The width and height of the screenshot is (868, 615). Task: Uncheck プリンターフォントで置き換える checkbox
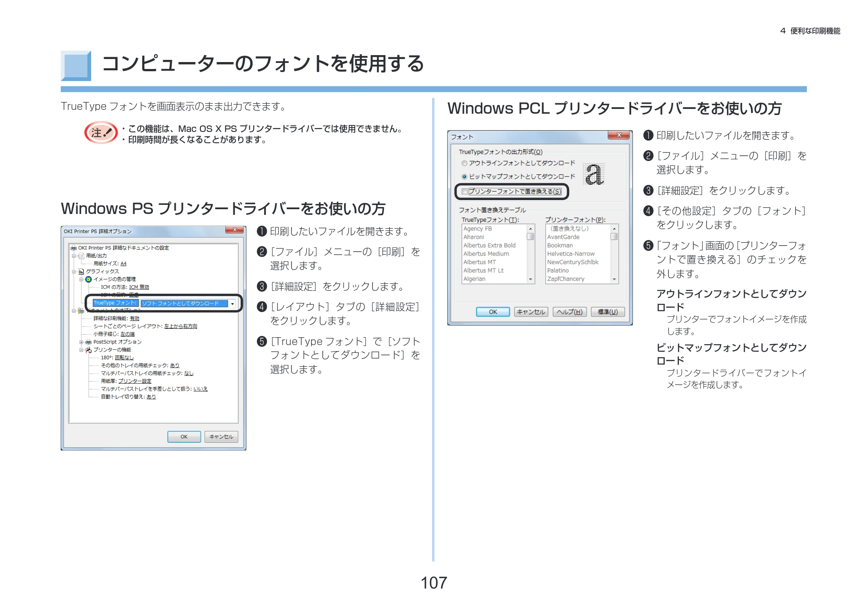pos(465,191)
